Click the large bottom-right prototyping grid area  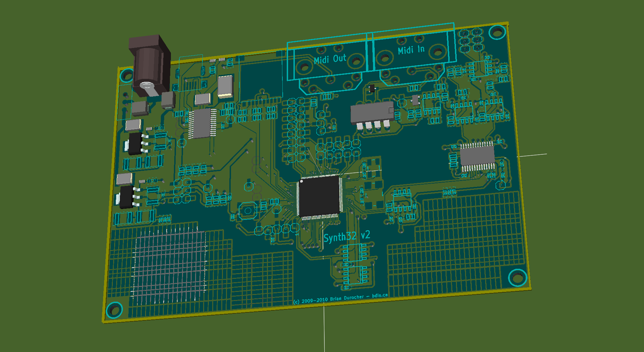coord(463,242)
